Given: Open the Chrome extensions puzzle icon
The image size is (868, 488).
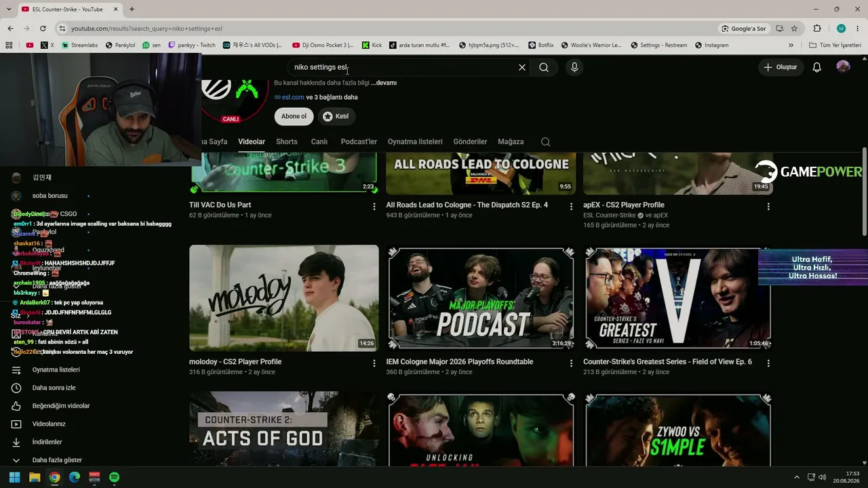Looking at the screenshot, I should coord(817,28).
